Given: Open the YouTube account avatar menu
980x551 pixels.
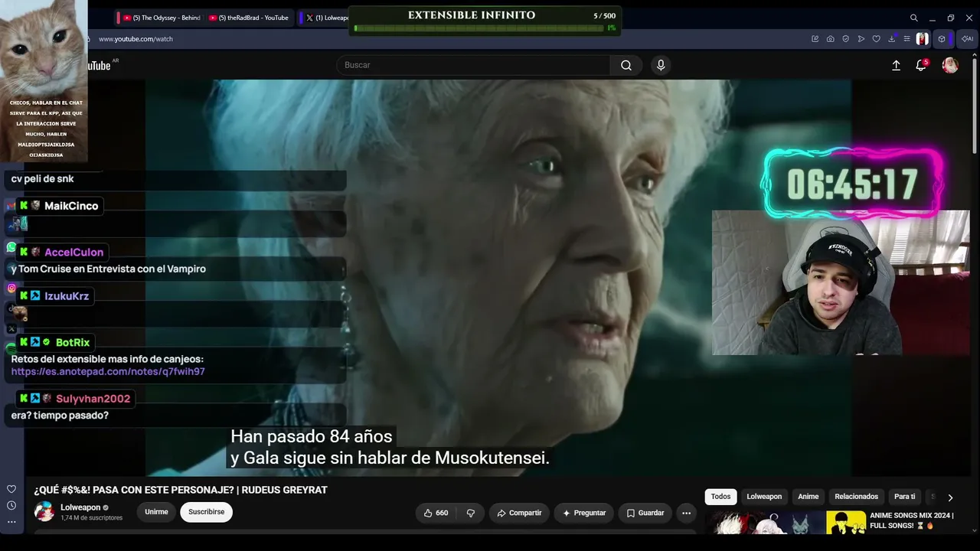Looking at the screenshot, I should click(x=950, y=66).
